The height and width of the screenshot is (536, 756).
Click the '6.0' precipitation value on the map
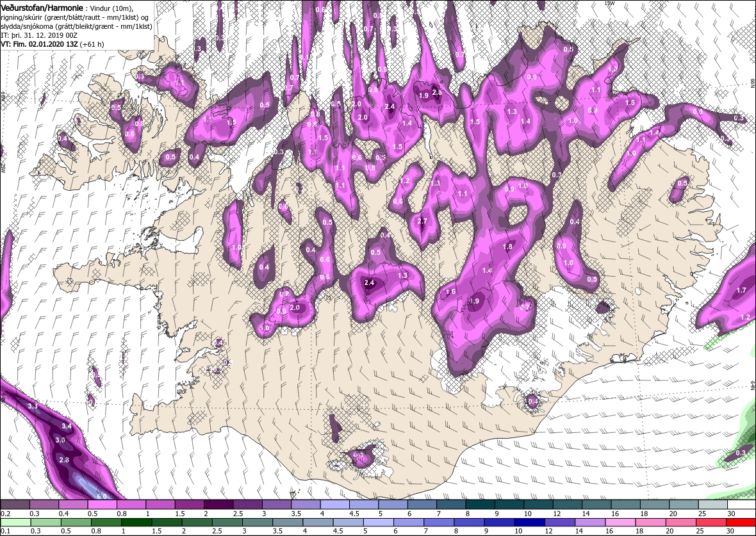pos(102,496)
